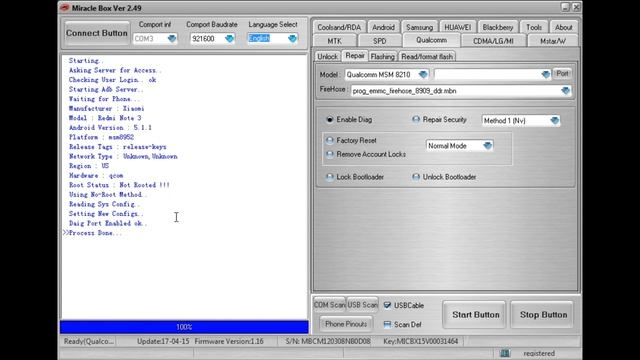Open the HUAWEI tab
This screenshot has width=640, height=360.
458,27
